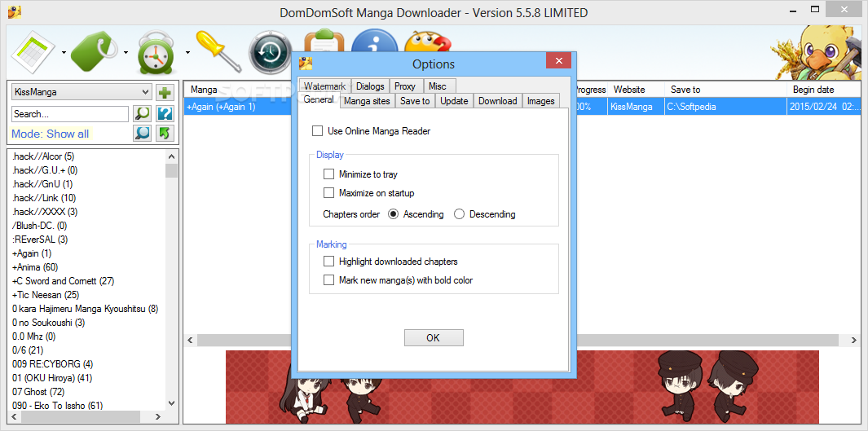Click manga list vertical scrollbar down arrow
The width and height of the screenshot is (868, 431).
pyautogui.click(x=171, y=404)
